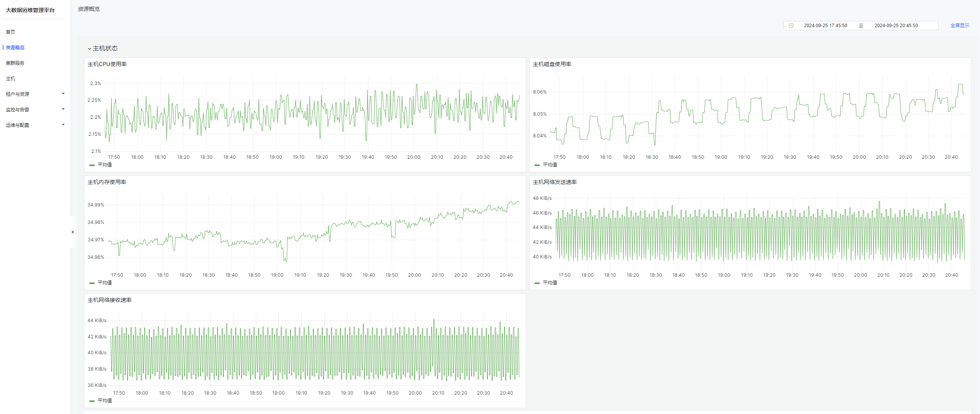Click the clock icon in date range picker
The width and height of the screenshot is (980, 414).
(x=791, y=26)
